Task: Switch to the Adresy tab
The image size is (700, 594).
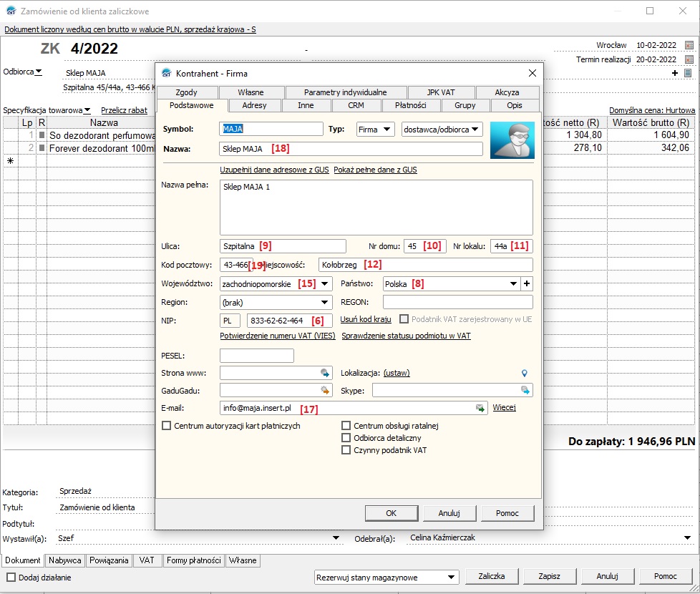Action: point(254,105)
